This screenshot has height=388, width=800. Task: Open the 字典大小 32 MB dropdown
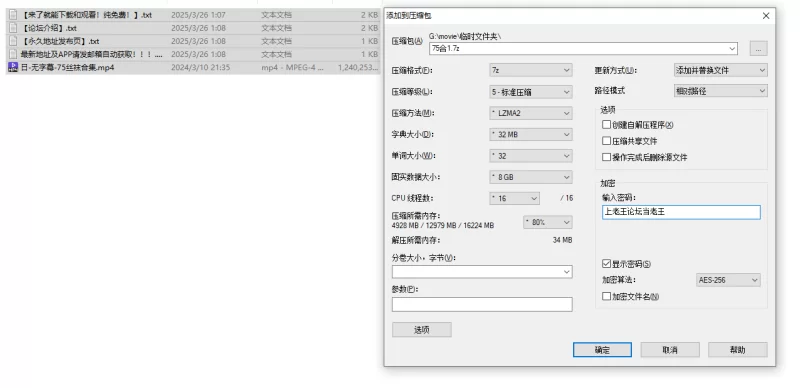531,135
